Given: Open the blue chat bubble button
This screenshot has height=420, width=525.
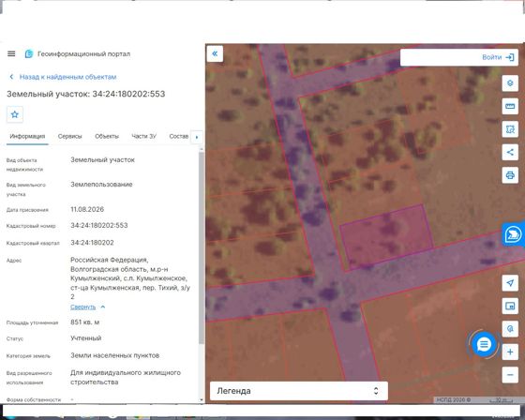Looking at the screenshot, I should 484,344.
